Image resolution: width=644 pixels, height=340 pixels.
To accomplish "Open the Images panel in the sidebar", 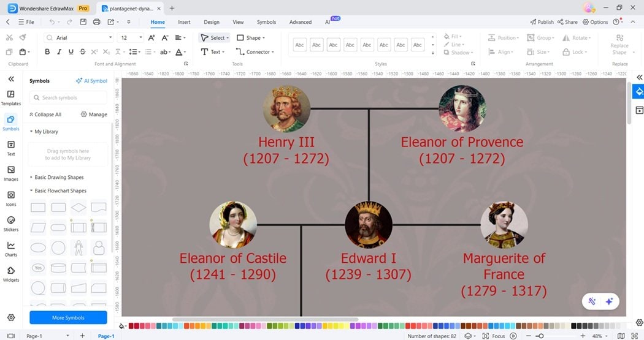I will pyautogui.click(x=11, y=173).
